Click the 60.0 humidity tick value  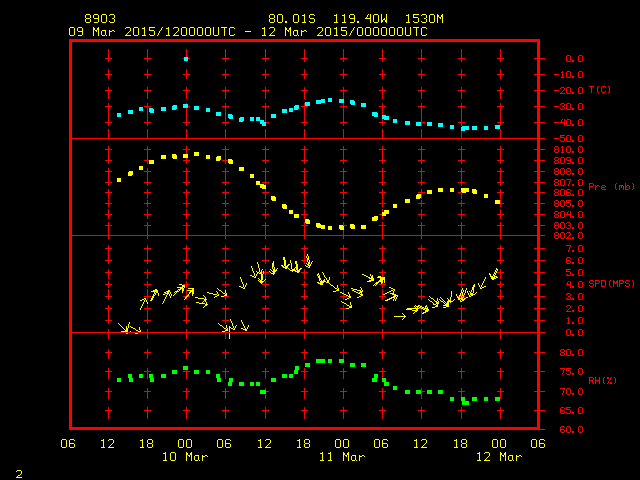click(x=571, y=429)
